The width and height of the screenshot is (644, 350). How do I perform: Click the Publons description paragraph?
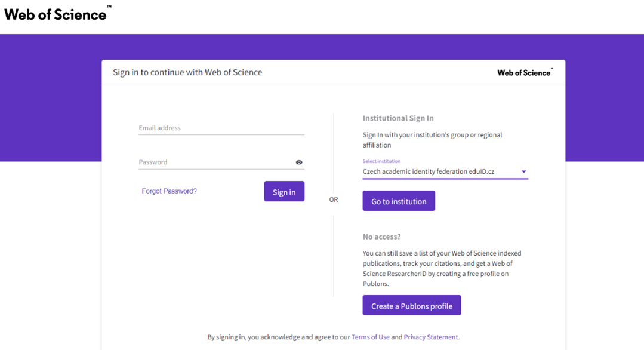[x=442, y=268]
